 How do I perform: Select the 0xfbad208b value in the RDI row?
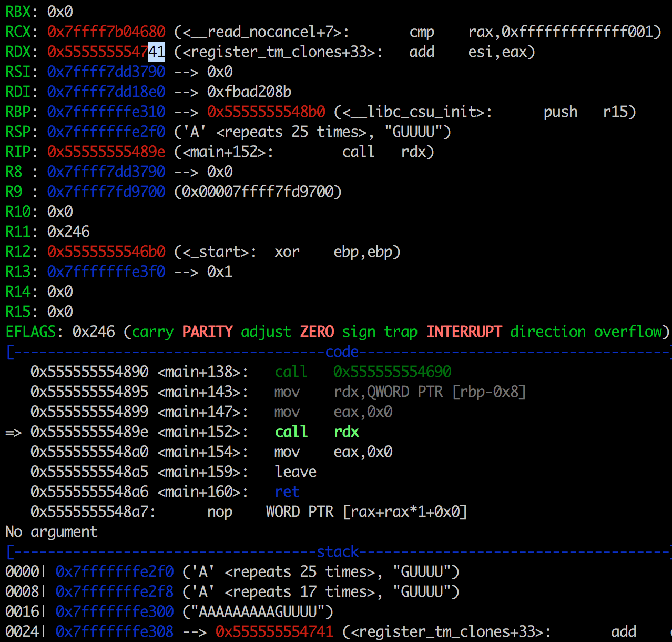pyautogui.click(x=249, y=92)
